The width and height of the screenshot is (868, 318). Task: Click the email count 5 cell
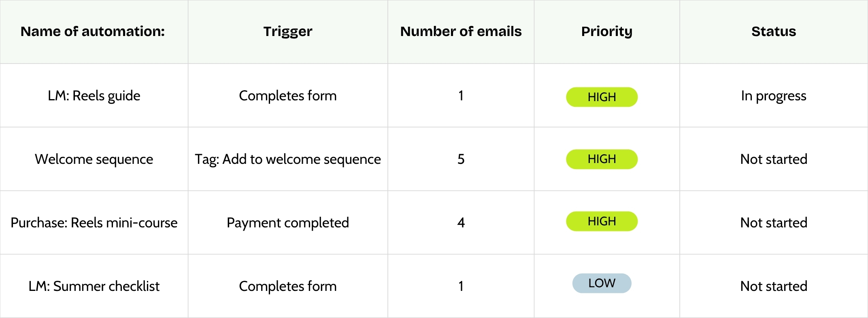pyautogui.click(x=461, y=159)
